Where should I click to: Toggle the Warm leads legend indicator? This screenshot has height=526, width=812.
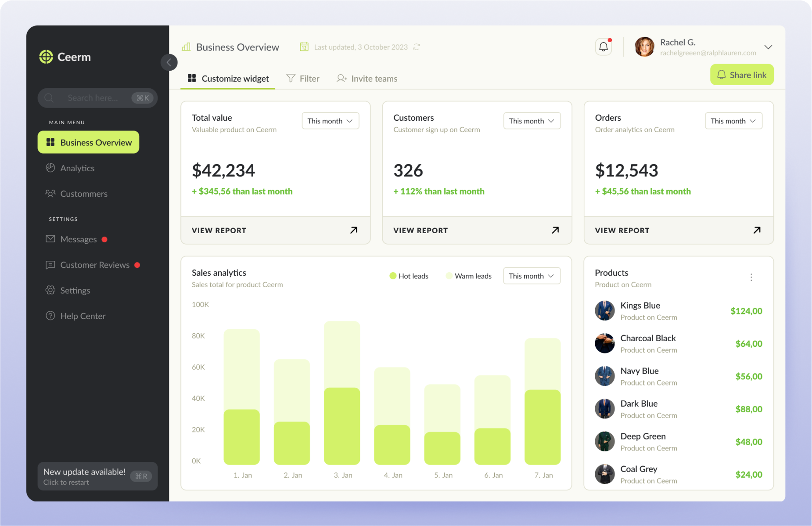(449, 276)
